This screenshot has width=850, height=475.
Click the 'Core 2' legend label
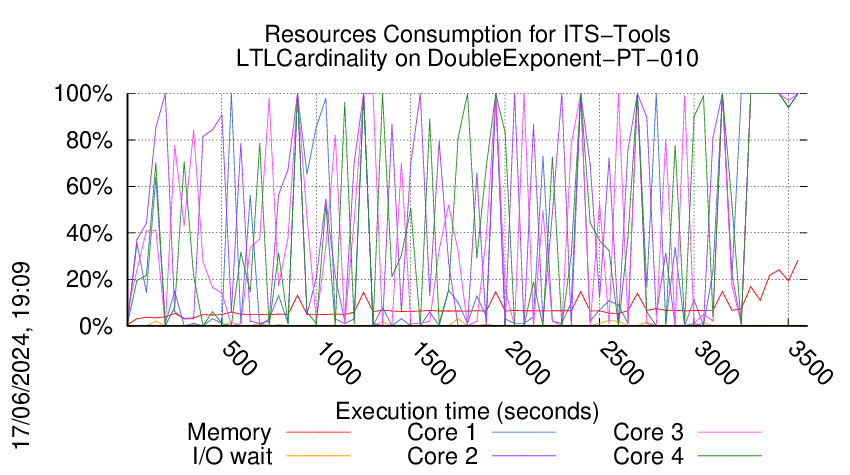click(442, 456)
